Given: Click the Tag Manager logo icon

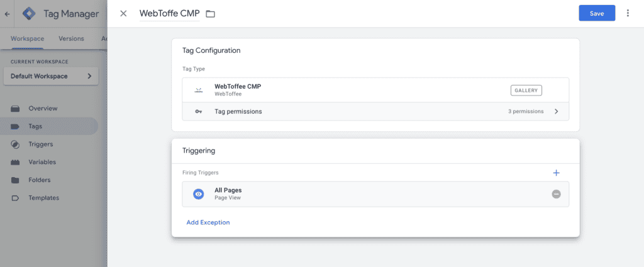Looking at the screenshot, I should tap(29, 14).
